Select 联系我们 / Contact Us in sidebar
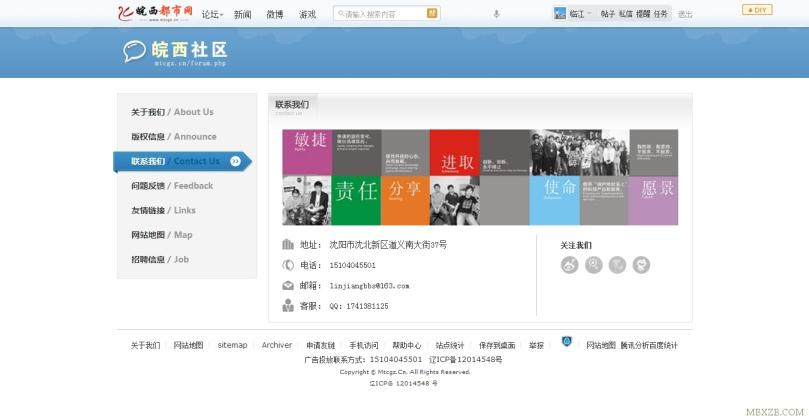The width and height of the screenshot is (809, 419). click(183, 162)
